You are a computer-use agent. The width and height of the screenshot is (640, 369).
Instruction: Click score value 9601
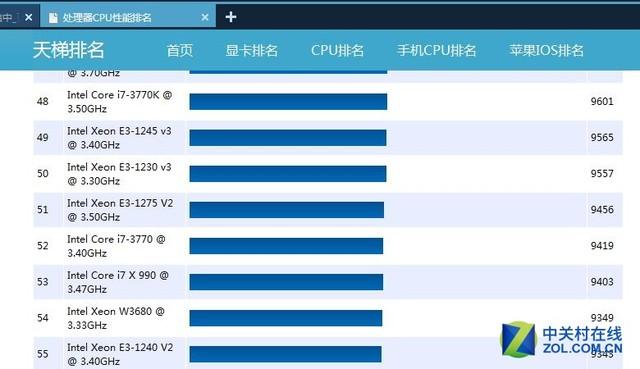[602, 101]
